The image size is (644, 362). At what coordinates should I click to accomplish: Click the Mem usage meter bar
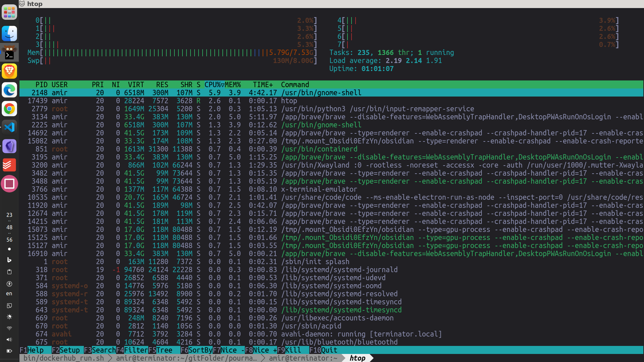(x=172, y=53)
